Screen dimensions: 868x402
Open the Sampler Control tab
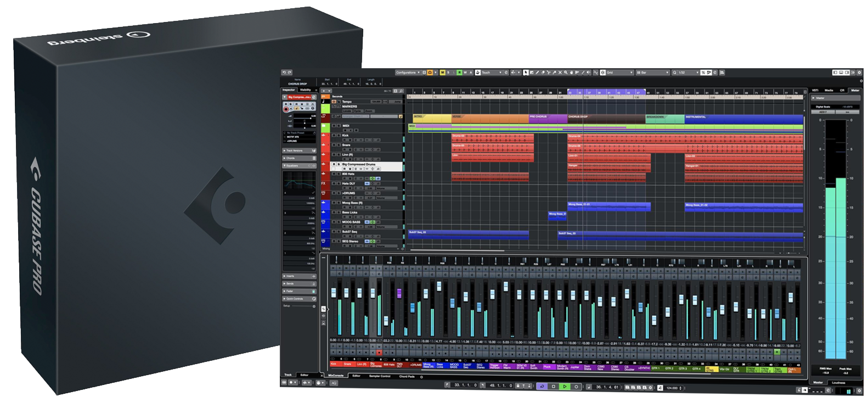tap(380, 376)
